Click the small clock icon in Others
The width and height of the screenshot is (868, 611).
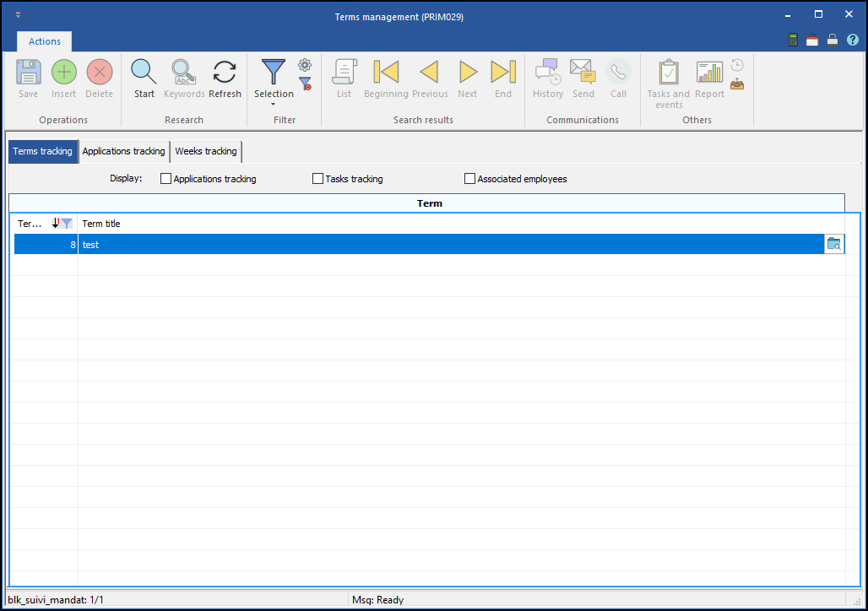coord(737,65)
